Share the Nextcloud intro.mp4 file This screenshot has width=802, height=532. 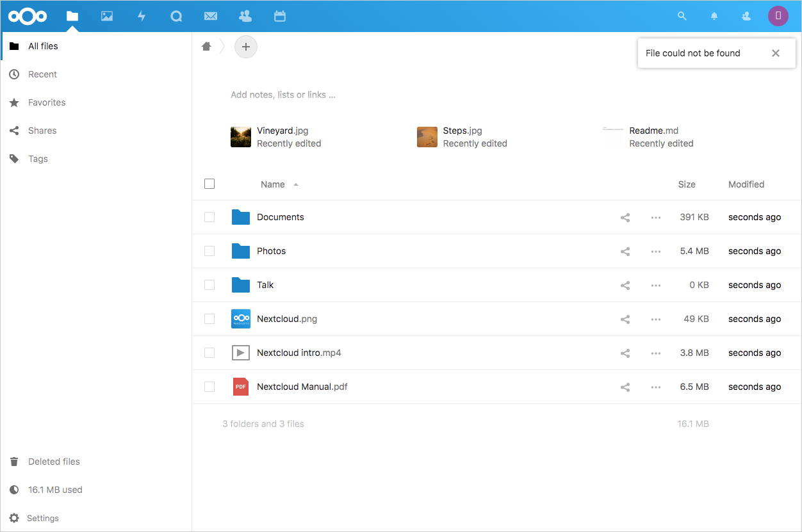pyautogui.click(x=625, y=353)
